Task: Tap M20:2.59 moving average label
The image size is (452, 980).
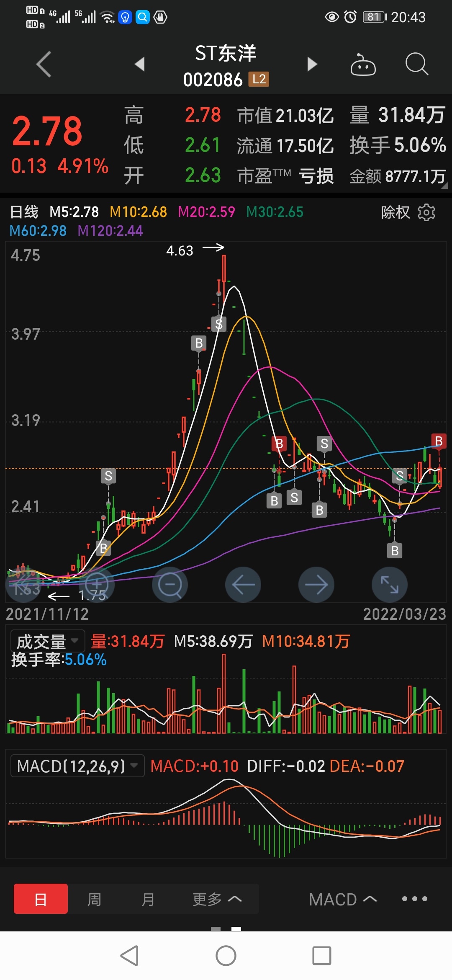Action: point(206,212)
